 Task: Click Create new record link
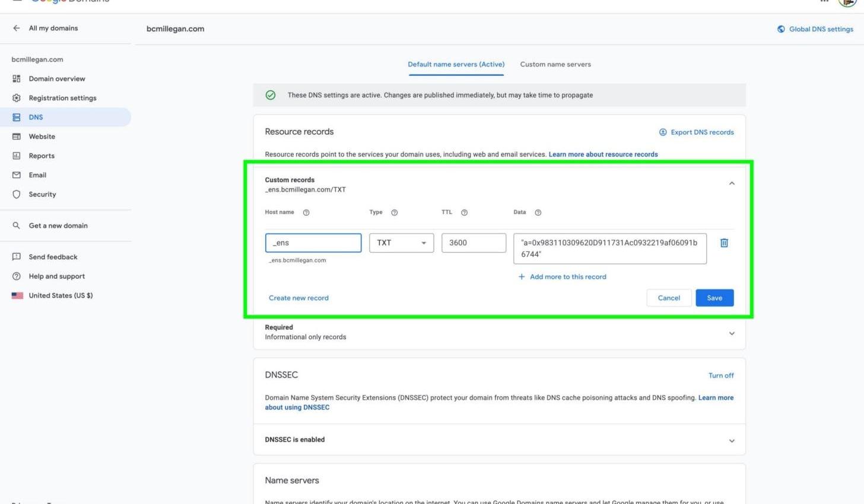point(298,298)
